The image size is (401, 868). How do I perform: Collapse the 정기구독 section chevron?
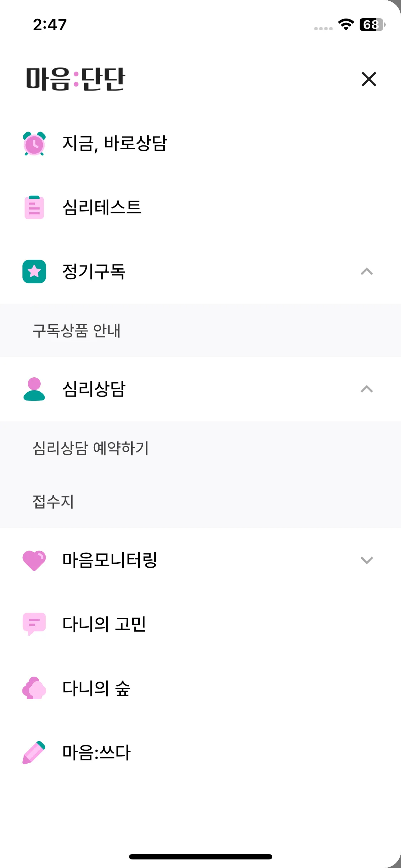tap(367, 272)
